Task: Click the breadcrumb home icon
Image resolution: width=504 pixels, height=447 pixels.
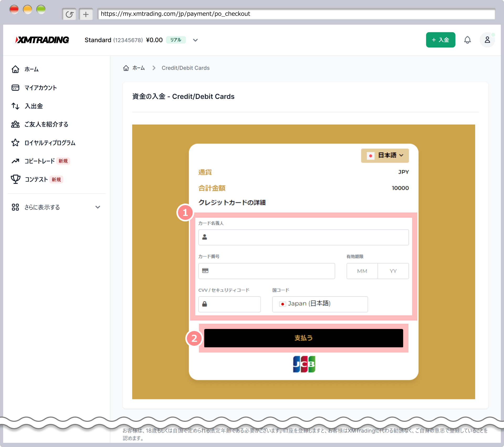Action: (126, 68)
